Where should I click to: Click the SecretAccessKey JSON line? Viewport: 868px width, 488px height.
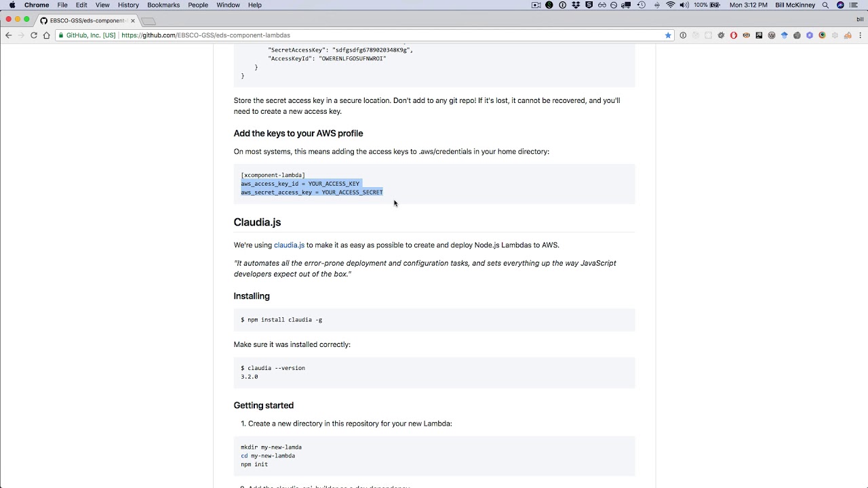click(340, 50)
